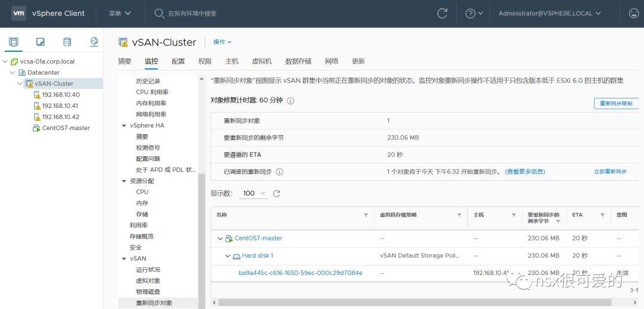This screenshot has height=309, width=644.
Task: Open the 更新 tab
Action: pyautogui.click(x=358, y=61)
